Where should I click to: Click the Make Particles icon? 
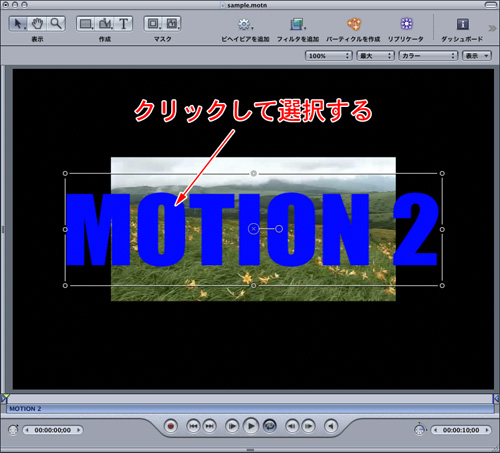coord(354,24)
